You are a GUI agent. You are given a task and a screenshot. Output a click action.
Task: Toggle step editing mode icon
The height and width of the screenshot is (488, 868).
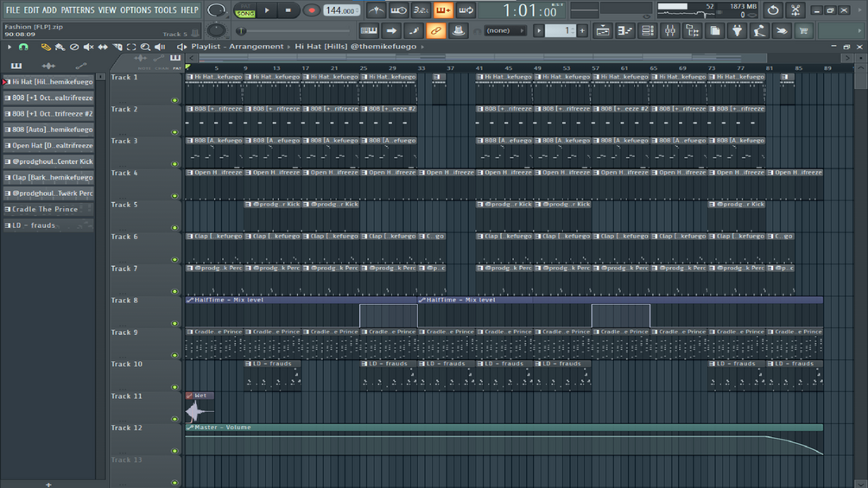tap(414, 31)
